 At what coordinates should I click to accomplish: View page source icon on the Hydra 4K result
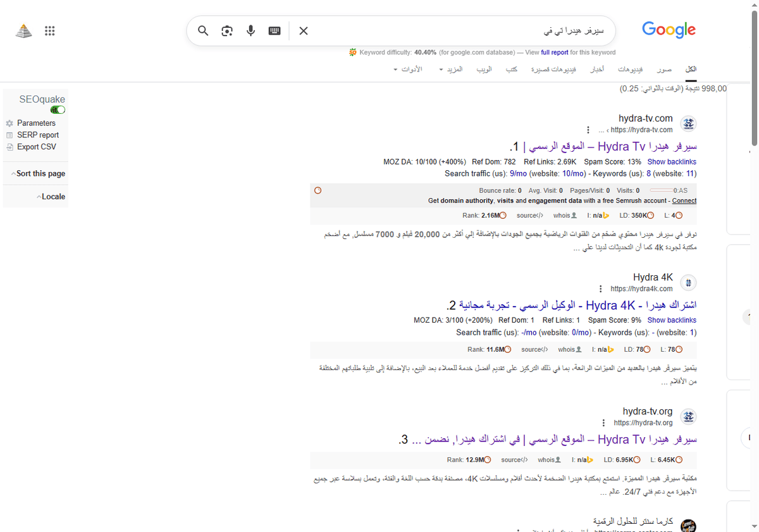534,349
